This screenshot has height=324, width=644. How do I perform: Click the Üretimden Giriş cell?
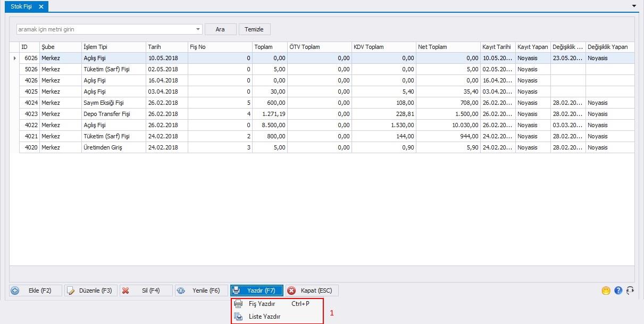[x=114, y=147]
